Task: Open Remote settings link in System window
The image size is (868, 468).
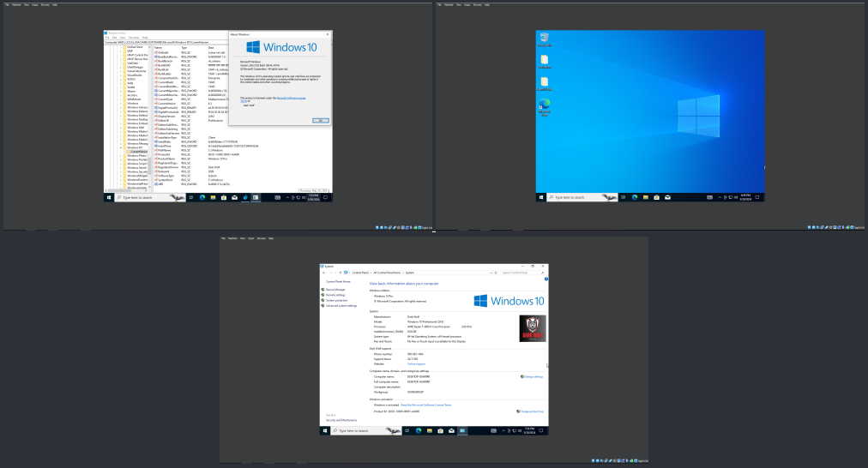Action: tap(335, 295)
